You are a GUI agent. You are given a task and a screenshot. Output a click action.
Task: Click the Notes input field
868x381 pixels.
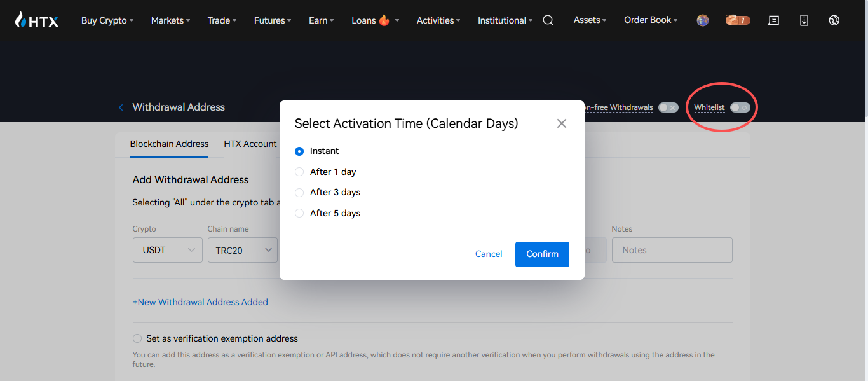pyautogui.click(x=672, y=250)
